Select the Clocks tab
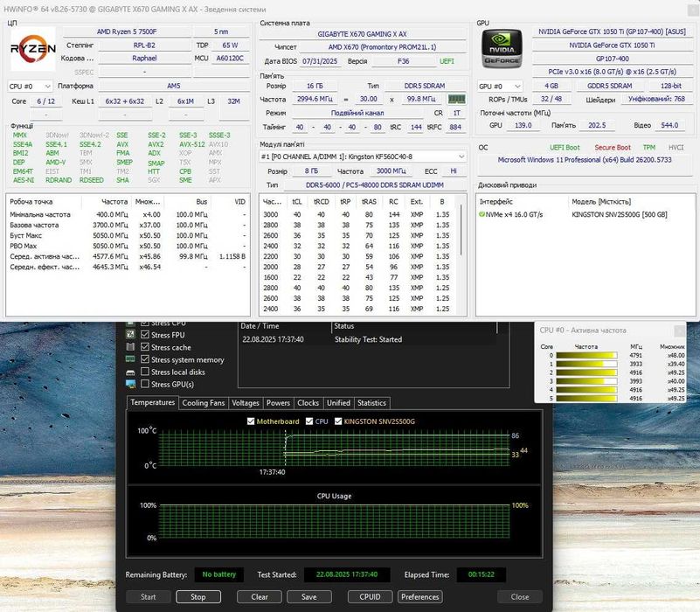 pos(308,403)
